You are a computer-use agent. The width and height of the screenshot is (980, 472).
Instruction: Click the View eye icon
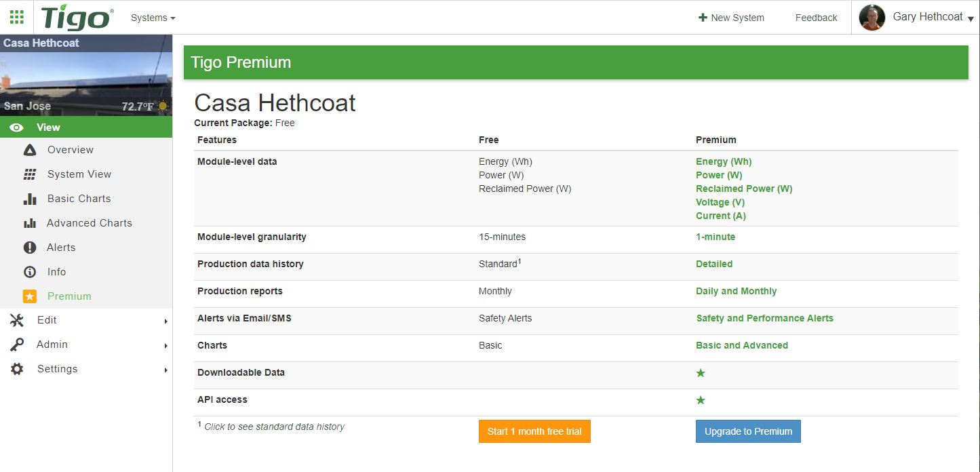coord(17,127)
